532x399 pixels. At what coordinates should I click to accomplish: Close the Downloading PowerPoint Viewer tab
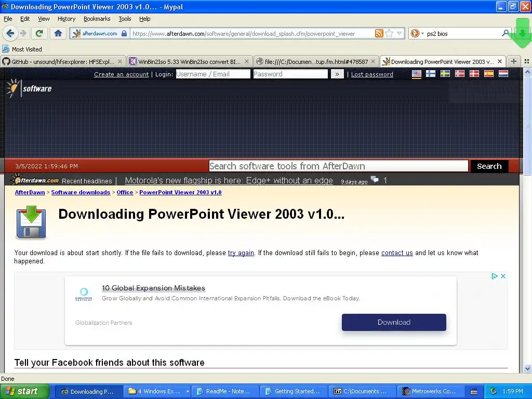point(500,61)
